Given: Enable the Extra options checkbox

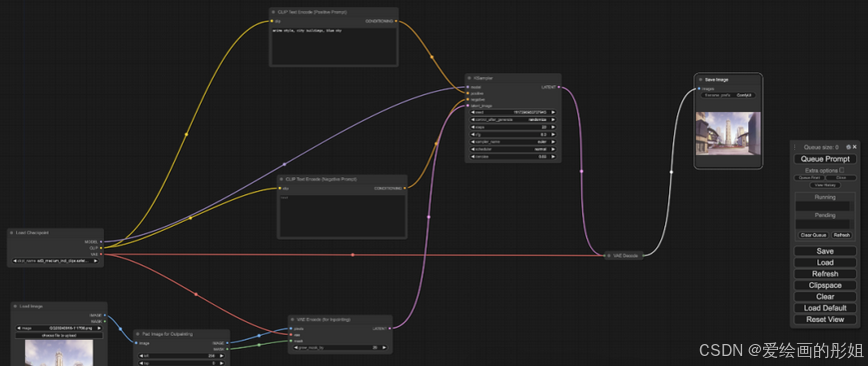Looking at the screenshot, I should 842,170.
